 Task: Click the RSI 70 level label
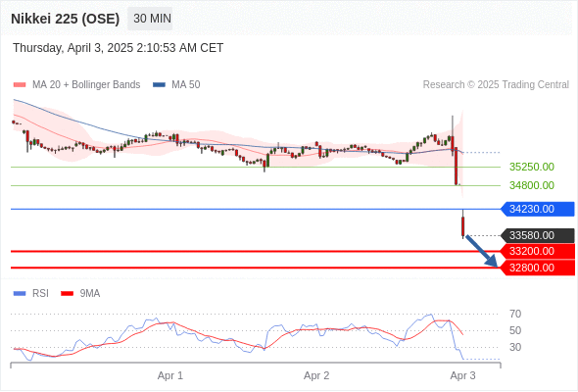(x=515, y=315)
